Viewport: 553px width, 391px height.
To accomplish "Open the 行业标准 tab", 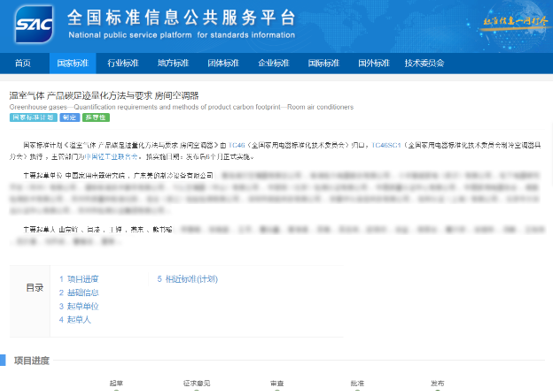I will click(x=123, y=63).
